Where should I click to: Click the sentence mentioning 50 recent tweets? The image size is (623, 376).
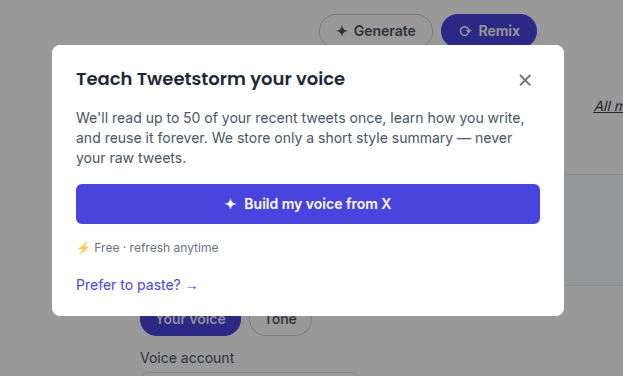[x=300, y=118]
